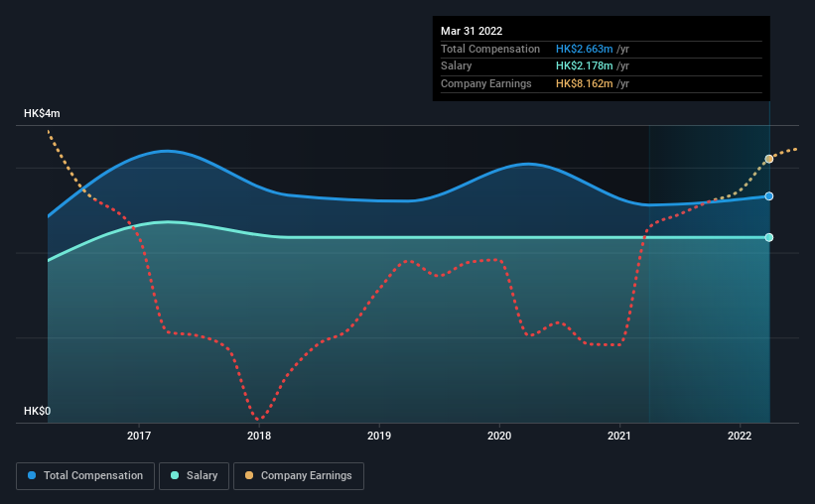Click the Total Compensation tooltip row label
Viewport: 815px width, 504px height.
click(x=490, y=49)
